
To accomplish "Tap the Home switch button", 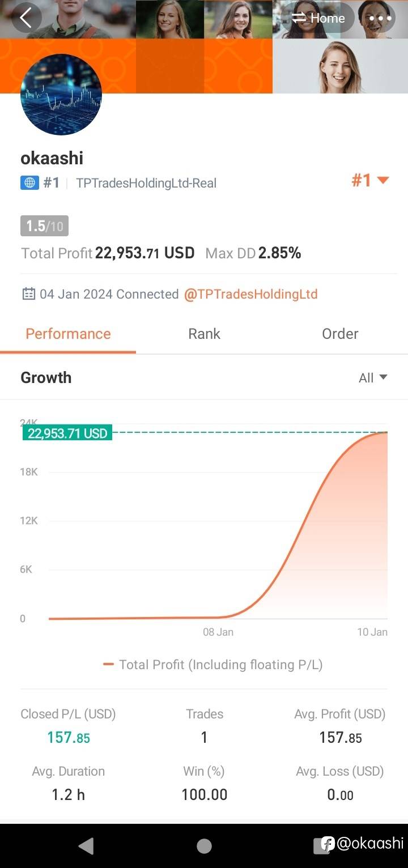I will tap(318, 18).
